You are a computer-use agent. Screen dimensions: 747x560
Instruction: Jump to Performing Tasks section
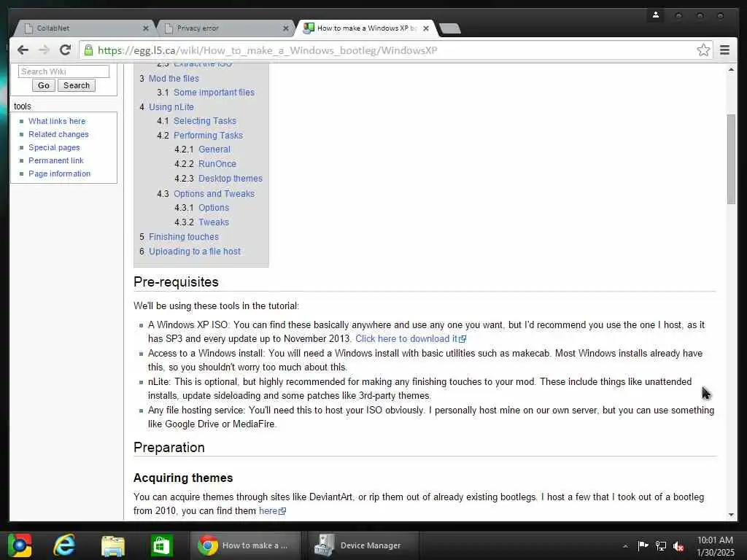tap(208, 135)
